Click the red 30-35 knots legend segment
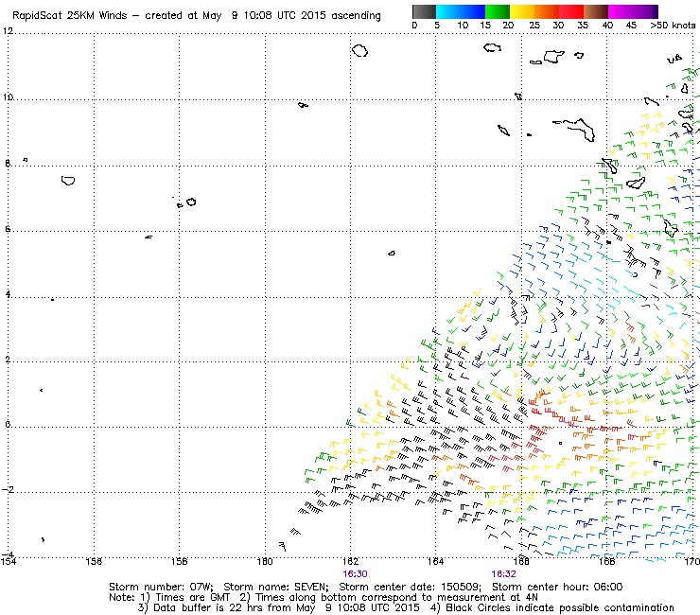Screen dimensions: 700x615 coord(571,11)
